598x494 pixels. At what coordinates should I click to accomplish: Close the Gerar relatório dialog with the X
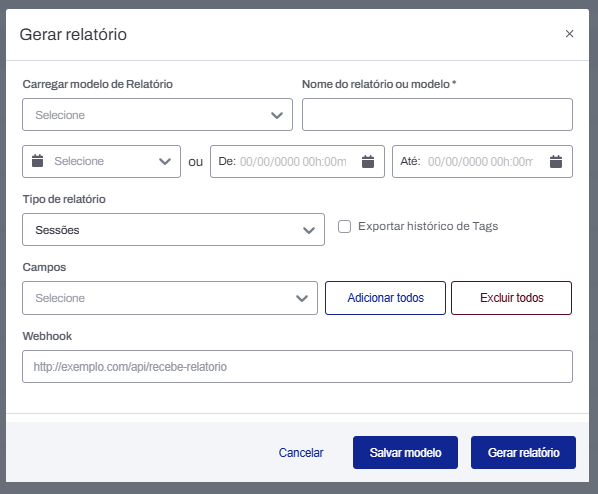click(569, 34)
